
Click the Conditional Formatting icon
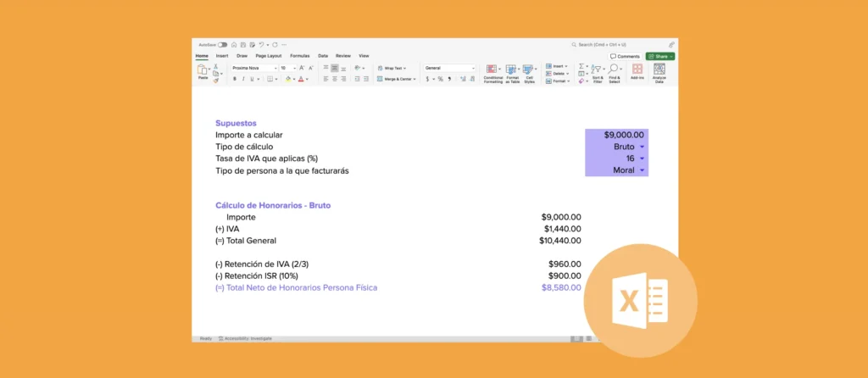(492, 71)
